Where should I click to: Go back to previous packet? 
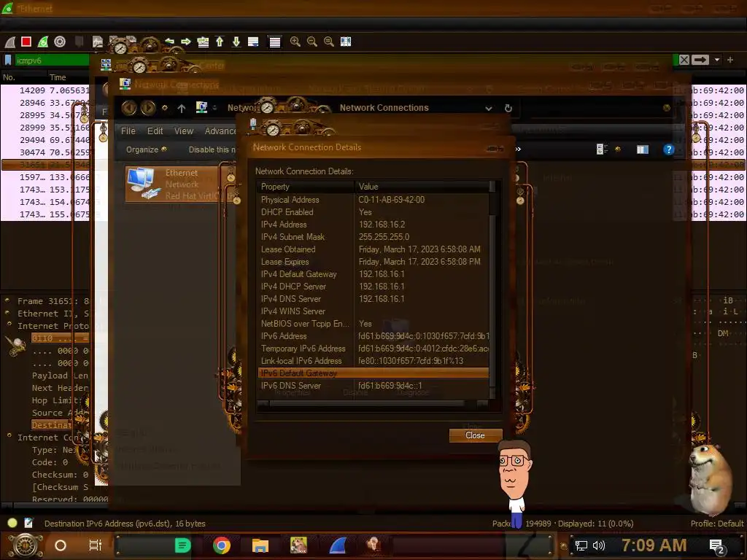(x=169, y=42)
